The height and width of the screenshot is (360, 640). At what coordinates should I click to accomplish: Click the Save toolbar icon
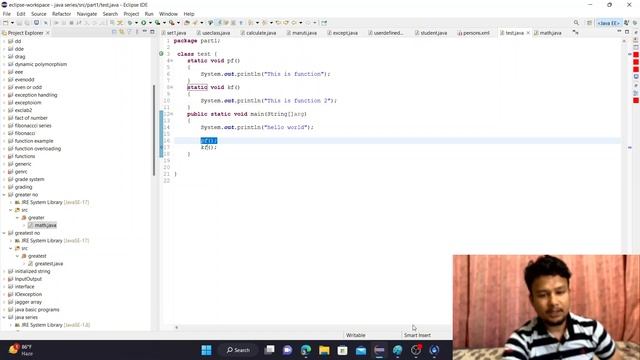[20, 23]
